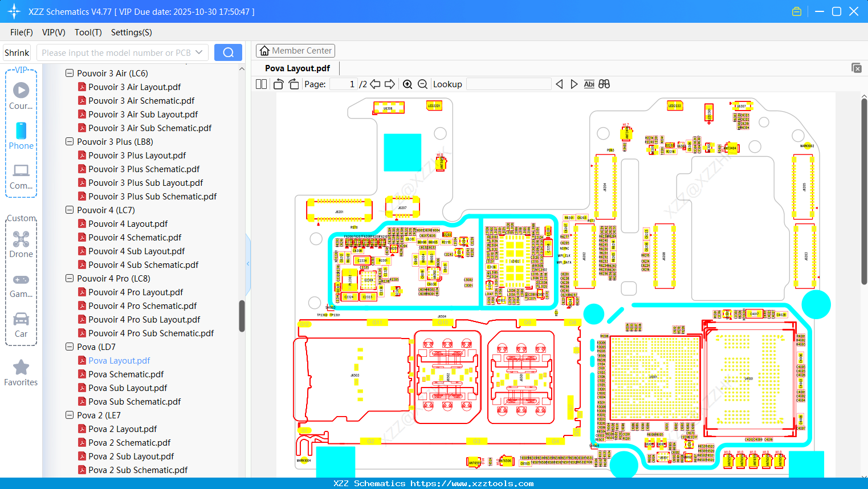
Task: Open Pouvoir 3 Plus Layout.pdf
Action: 137,155
